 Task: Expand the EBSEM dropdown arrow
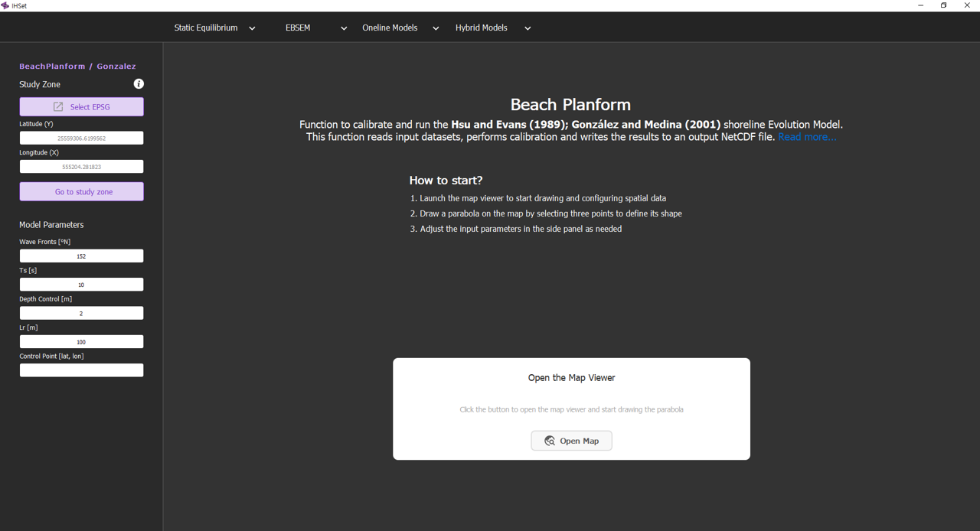pos(344,28)
